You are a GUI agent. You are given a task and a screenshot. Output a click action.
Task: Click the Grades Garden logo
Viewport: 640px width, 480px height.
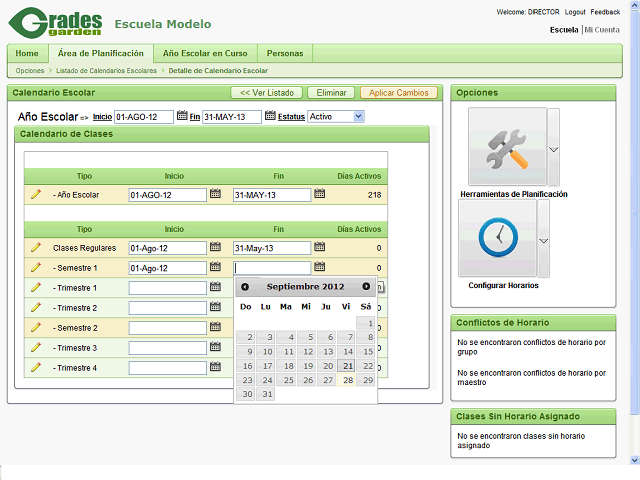click(55, 23)
